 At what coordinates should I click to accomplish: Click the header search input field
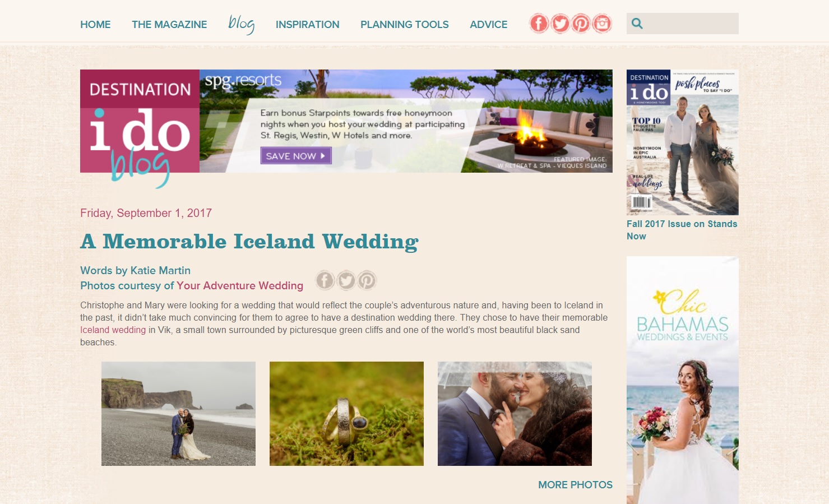[691, 24]
